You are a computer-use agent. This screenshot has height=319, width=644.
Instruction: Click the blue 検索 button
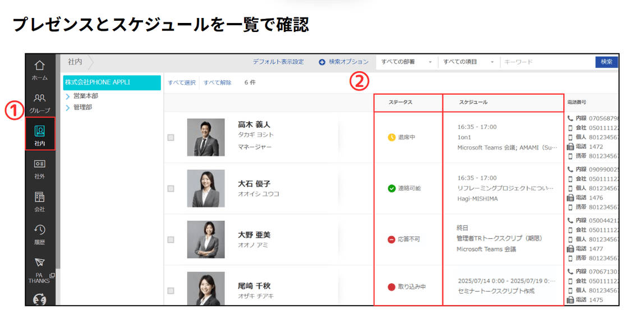[606, 62]
